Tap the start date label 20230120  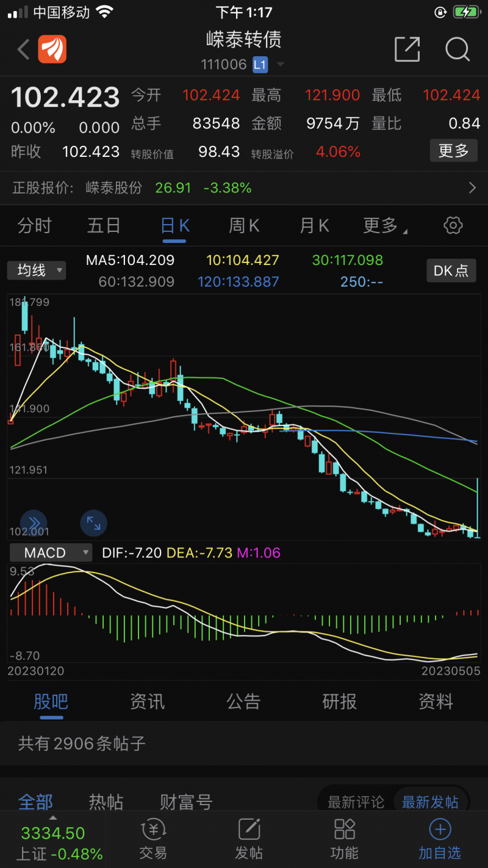tap(35, 671)
